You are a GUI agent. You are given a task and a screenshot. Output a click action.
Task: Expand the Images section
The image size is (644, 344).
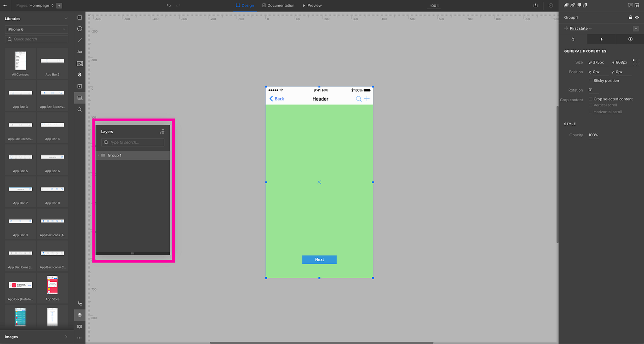(36, 337)
